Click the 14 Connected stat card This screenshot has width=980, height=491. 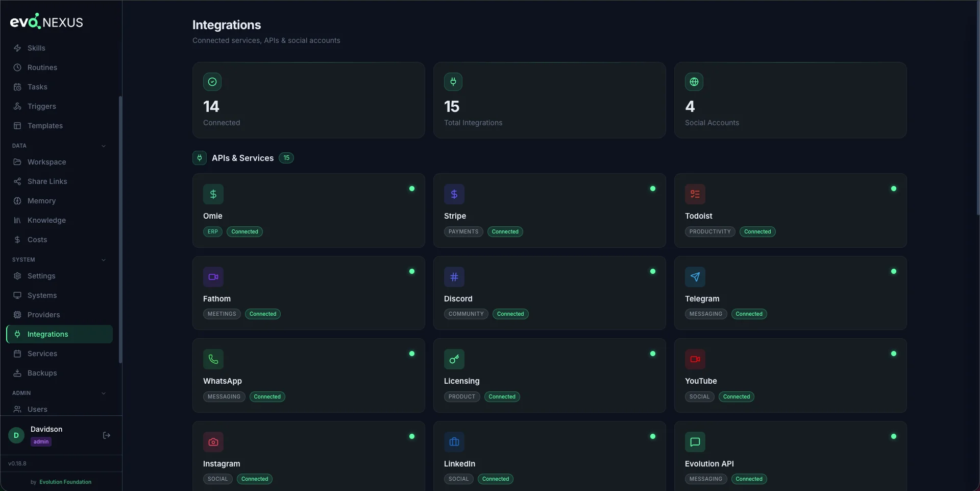[309, 100]
